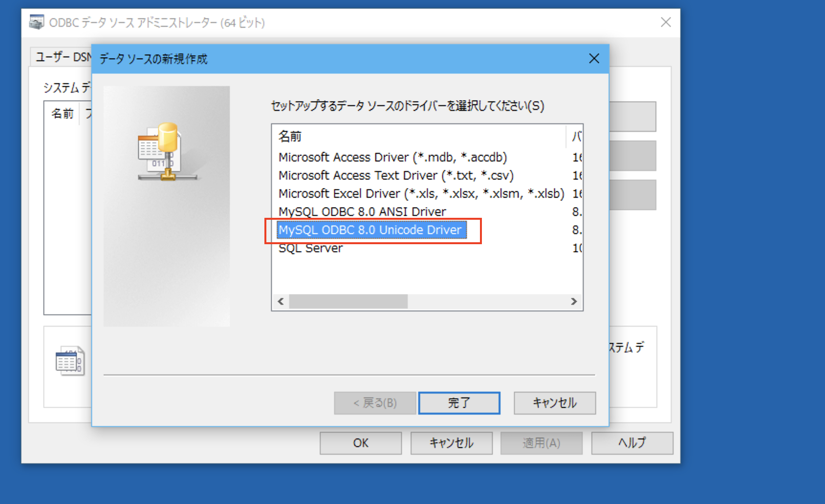The image size is (825, 504).
Task: Select Microsoft Excel Driver row
Action: pyautogui.click(x=421, y=193)
